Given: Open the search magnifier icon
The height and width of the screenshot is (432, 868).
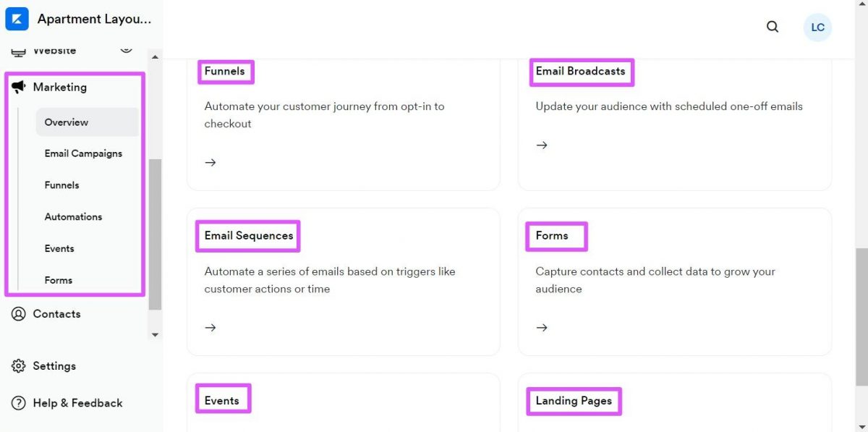Looking at the screenshot, I should point(773,27).
